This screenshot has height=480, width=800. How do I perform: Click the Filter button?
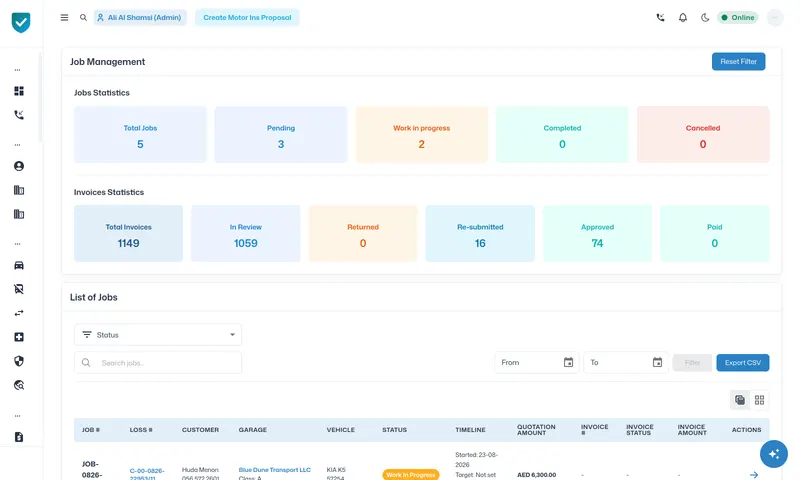click(x=692, y=363)
